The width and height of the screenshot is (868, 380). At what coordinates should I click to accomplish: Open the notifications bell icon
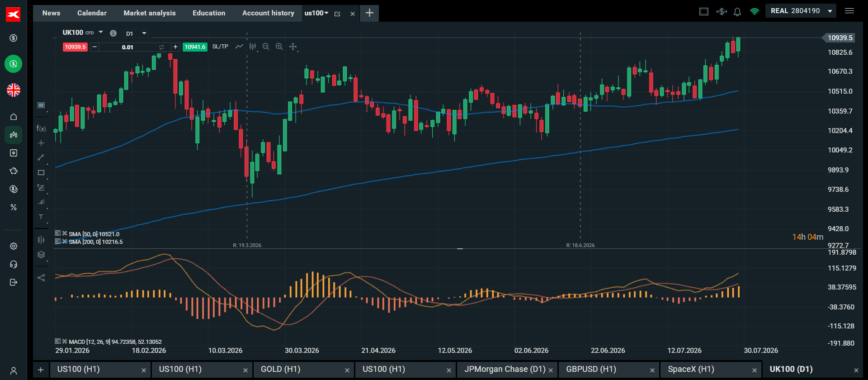[737, 12]
